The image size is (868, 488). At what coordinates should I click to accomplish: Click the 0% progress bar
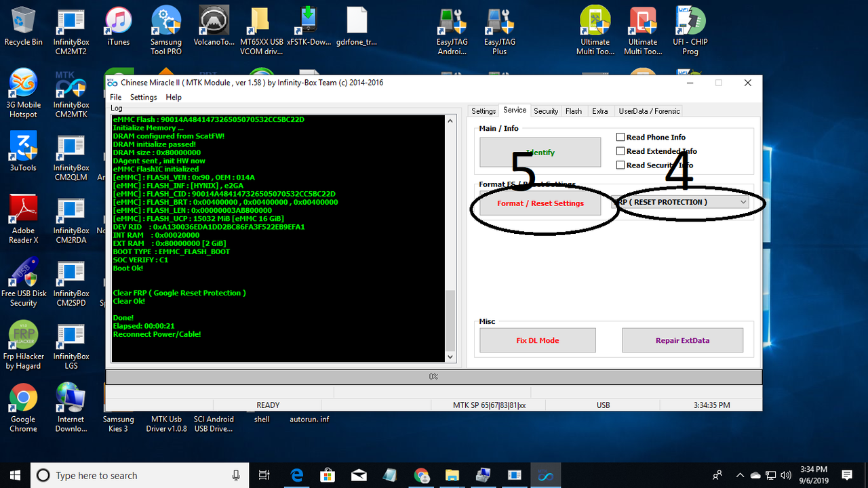434,376
